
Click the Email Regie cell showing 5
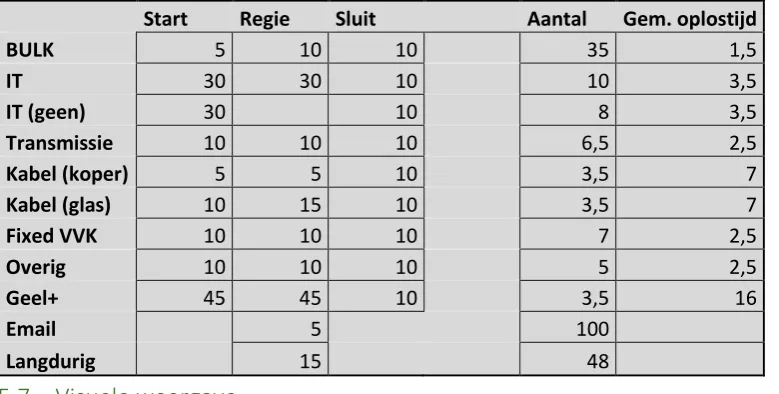[280, 327]
